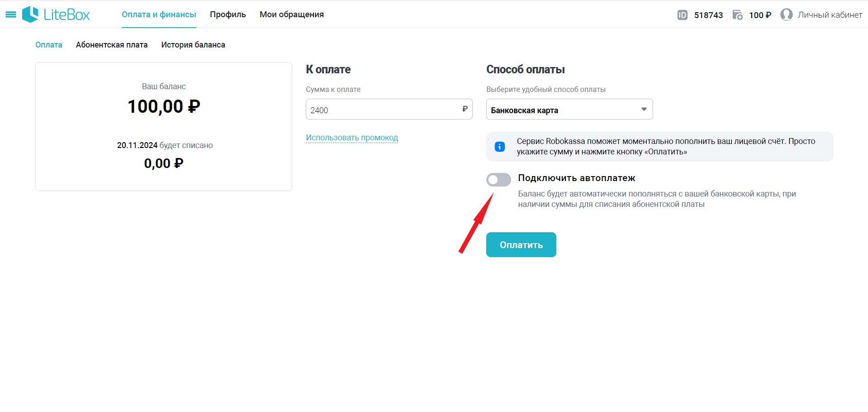Click the Способ оплаты heading
Viewport: 868px width, 412px height.
pos(526,69)
